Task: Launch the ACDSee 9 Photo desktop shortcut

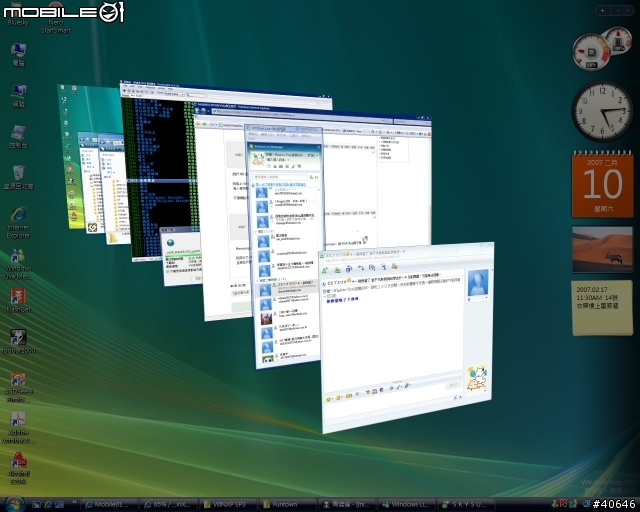Action: tap(18, 387)
